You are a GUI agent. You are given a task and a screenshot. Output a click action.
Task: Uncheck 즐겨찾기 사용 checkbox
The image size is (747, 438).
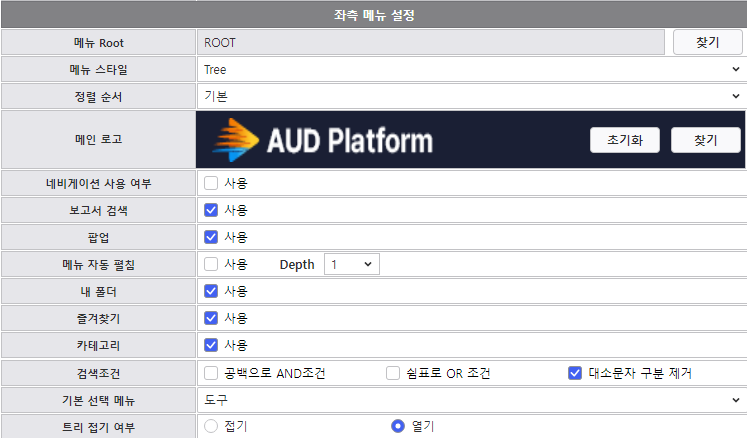(211, 318)
